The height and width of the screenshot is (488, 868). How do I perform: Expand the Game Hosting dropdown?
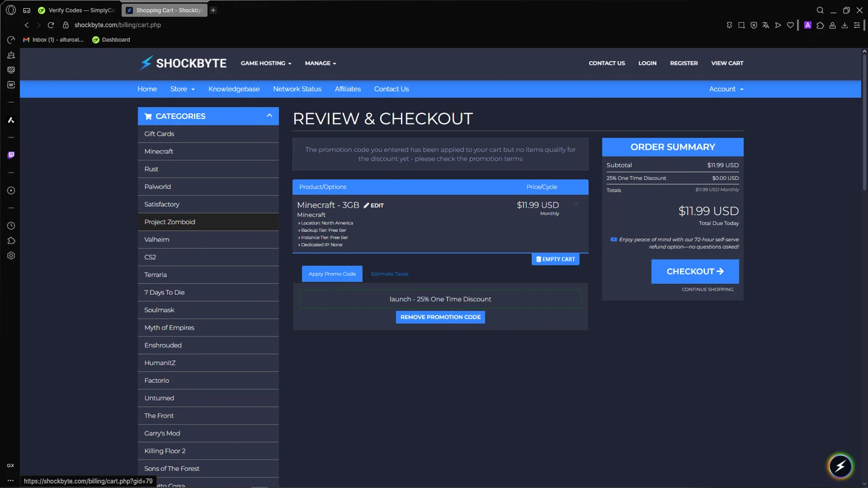pyautogui.click(x=266, y=63)
